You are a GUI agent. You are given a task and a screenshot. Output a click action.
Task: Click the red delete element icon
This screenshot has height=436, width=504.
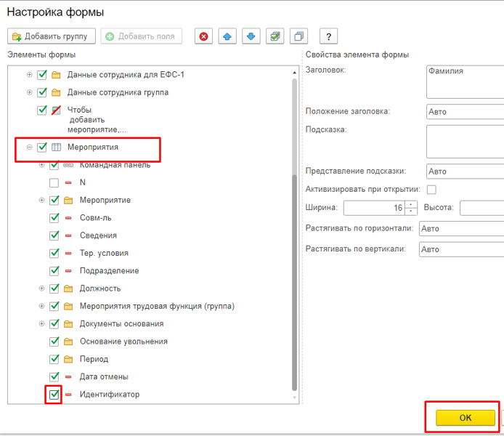203,36
